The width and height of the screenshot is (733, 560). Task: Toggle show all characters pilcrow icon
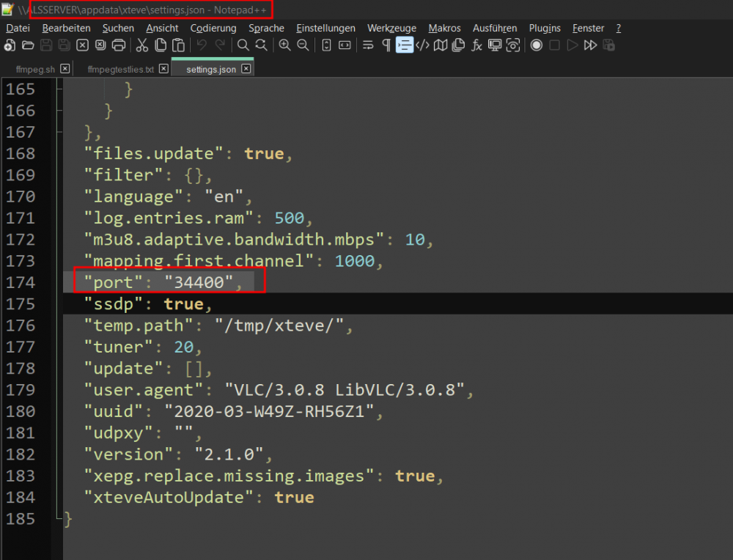click(x=386, y=45)
